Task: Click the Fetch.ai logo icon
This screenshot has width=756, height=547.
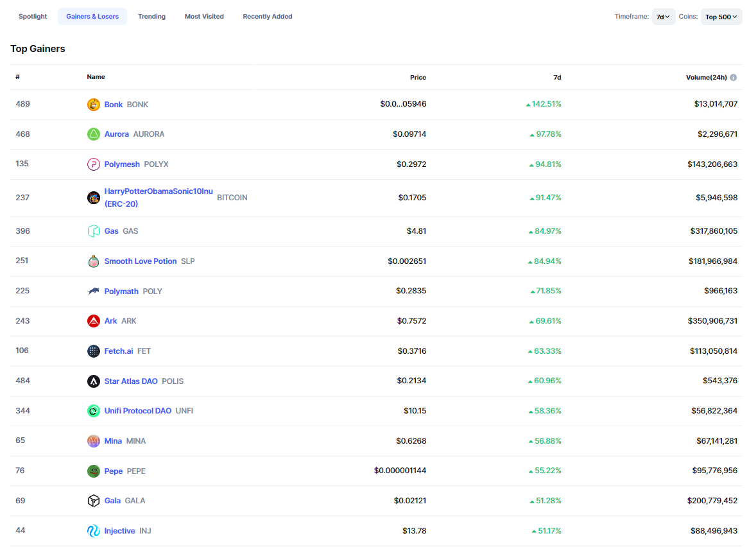Action: click(x=94, y=351)
